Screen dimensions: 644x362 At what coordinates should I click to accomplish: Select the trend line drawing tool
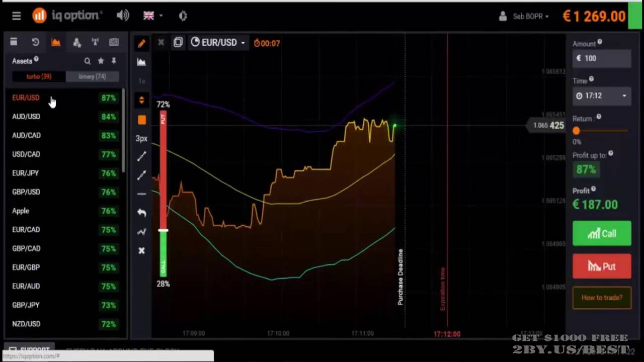pyautogui.click(x=141, y=156)
